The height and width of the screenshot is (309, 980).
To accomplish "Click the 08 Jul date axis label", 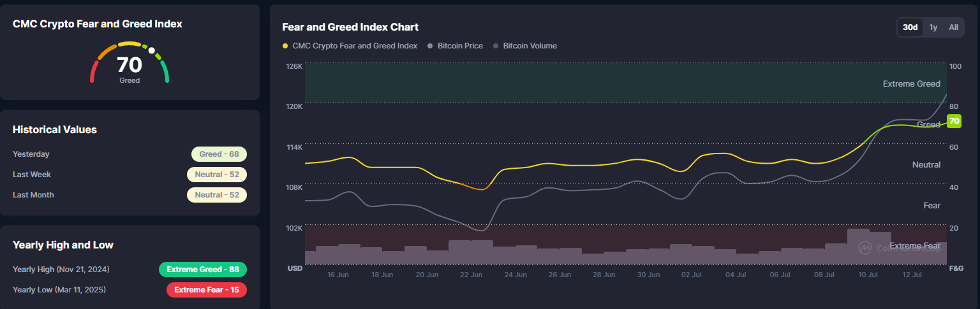I will click(824, 275).
